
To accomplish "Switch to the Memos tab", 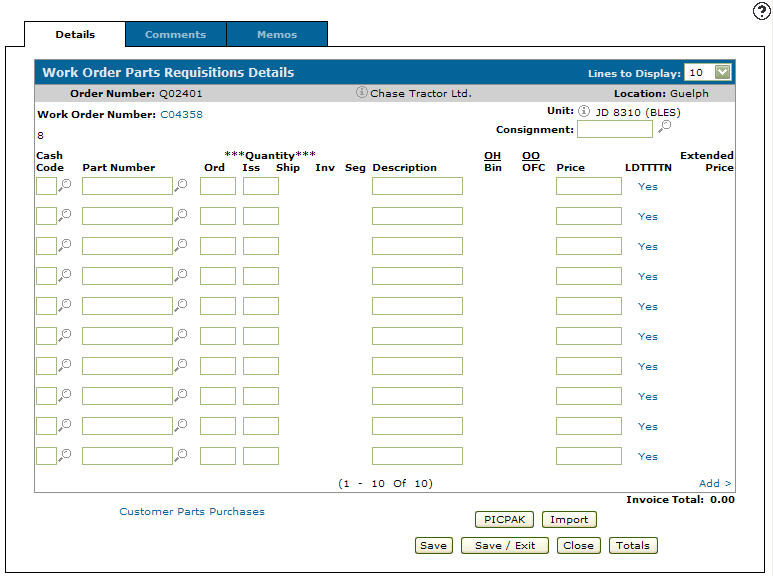I will click(x=277, y=35).
